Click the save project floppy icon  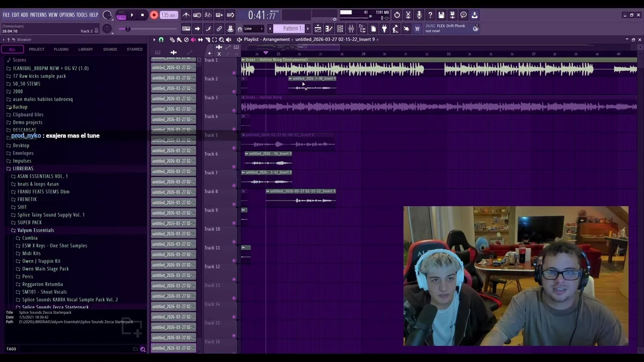[441, 15]
